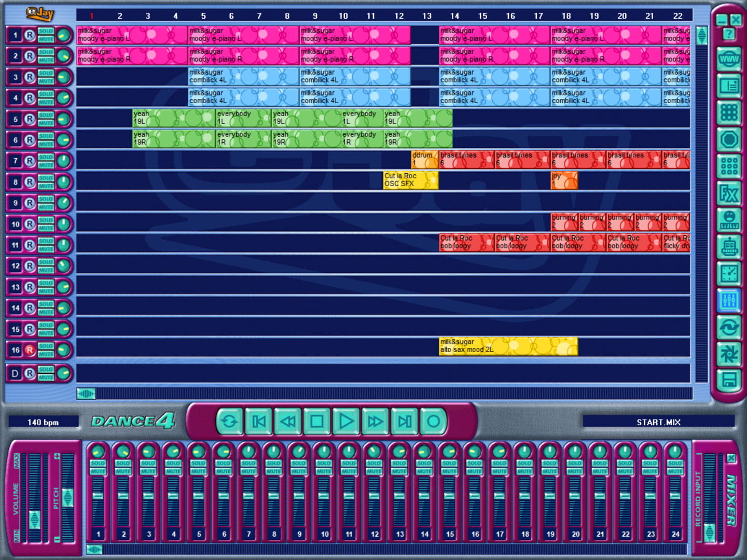Viewport: 747px width, 560px height.
Task: Click bar 13 on the timeline ruler
Action: point(426,16)
